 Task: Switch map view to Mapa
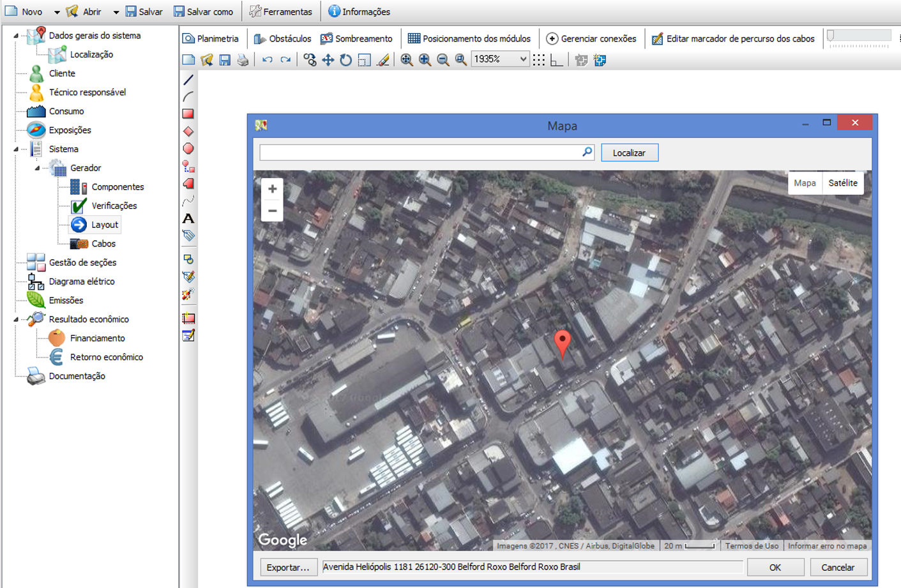pos(805,183)
